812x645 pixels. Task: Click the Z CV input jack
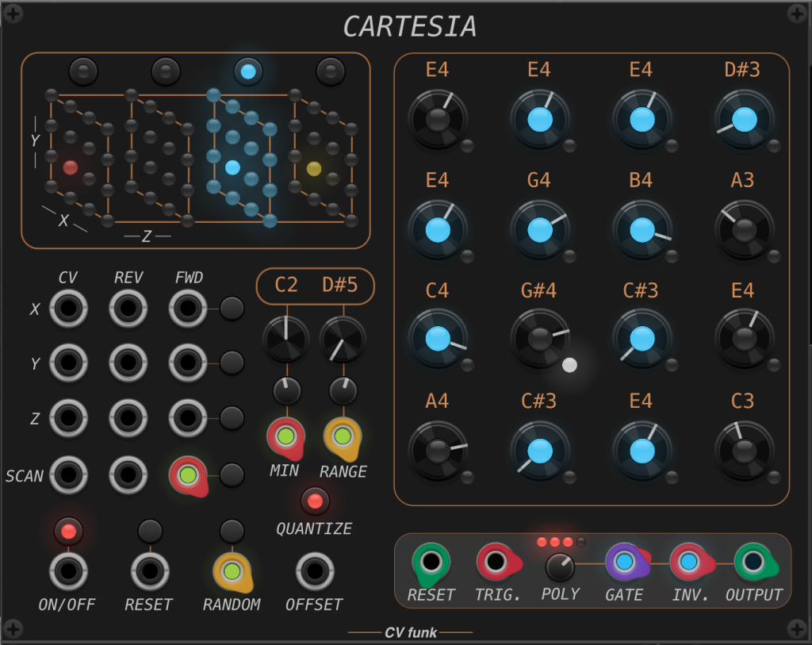(68, 417)
